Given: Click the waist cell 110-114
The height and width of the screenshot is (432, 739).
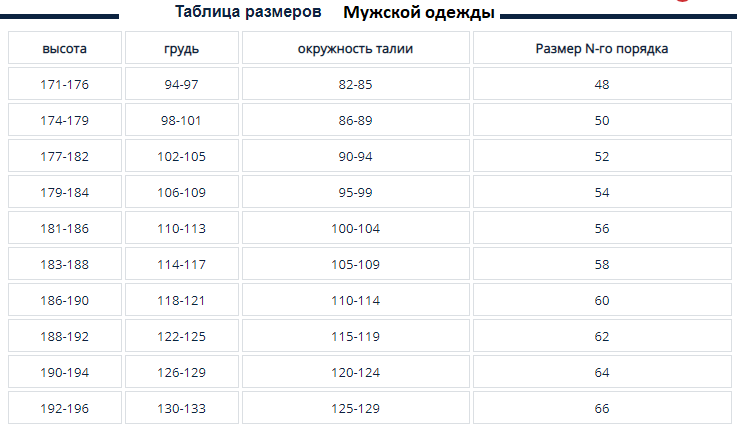Looking at the screenshot, I should click(x=355, y=300).
